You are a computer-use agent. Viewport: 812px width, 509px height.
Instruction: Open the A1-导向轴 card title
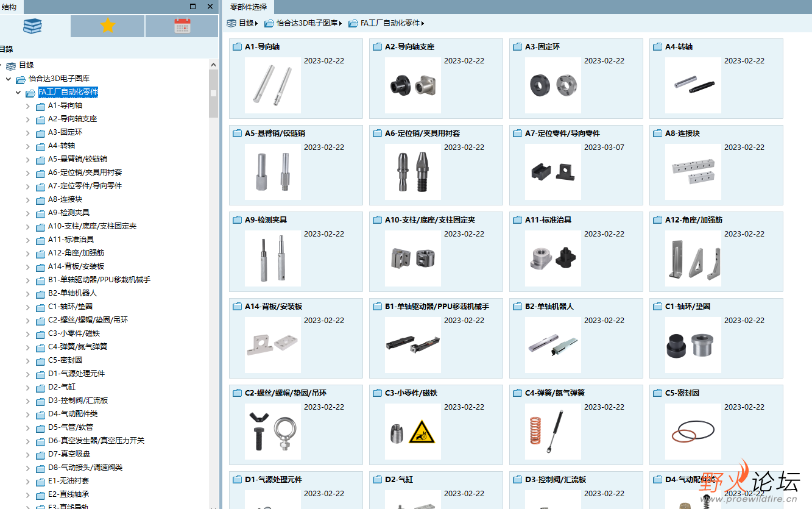[263, 47]
